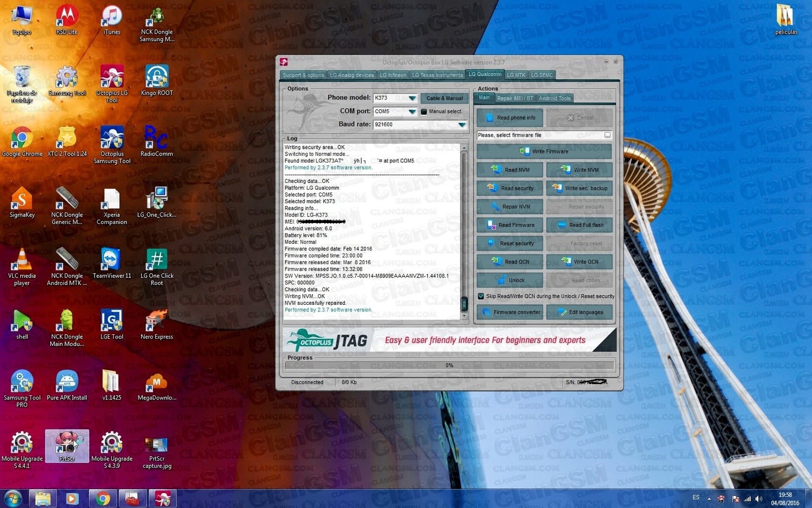Click the Reset security button
Image resolution: width=812 pixels, height=508 pixels.
510,243
